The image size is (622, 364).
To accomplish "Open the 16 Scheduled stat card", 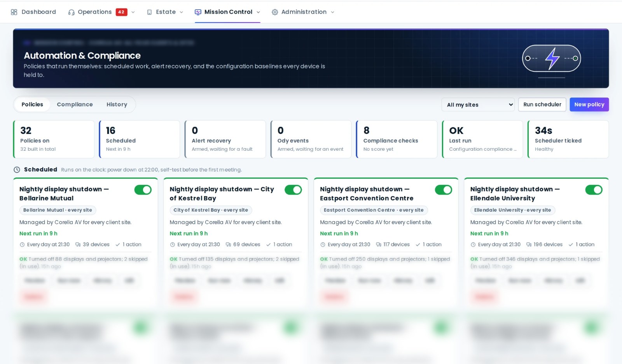I will click(x=140, y=139).
